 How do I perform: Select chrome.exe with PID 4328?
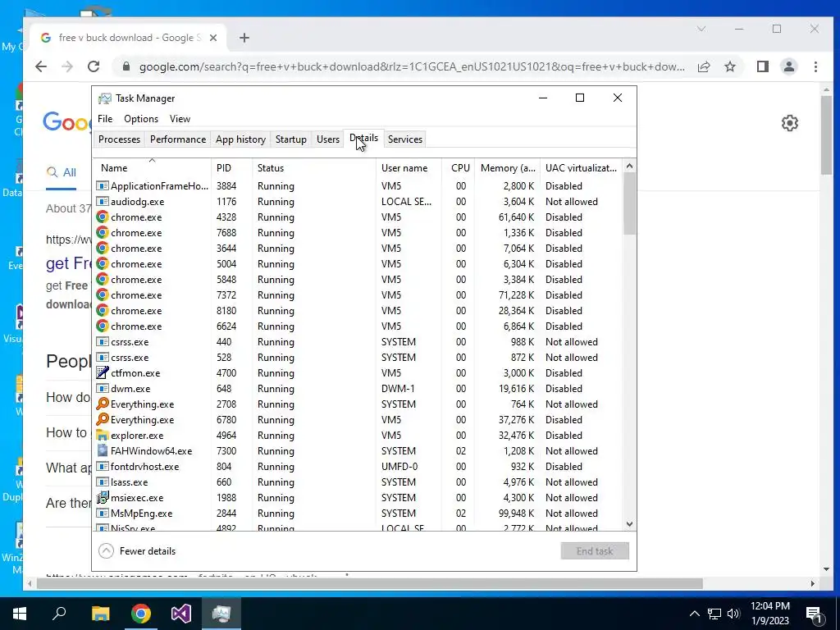point(358,217)
